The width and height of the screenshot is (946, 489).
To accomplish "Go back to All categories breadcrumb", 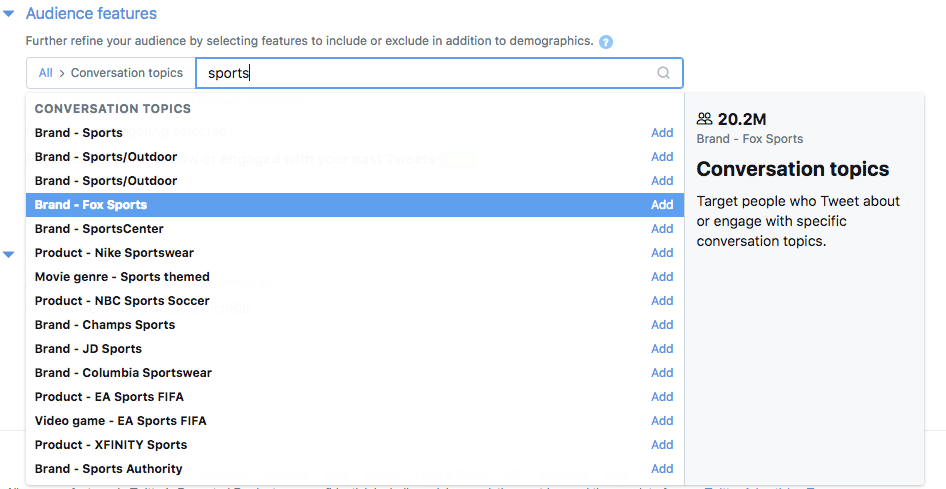I will 45,73.
